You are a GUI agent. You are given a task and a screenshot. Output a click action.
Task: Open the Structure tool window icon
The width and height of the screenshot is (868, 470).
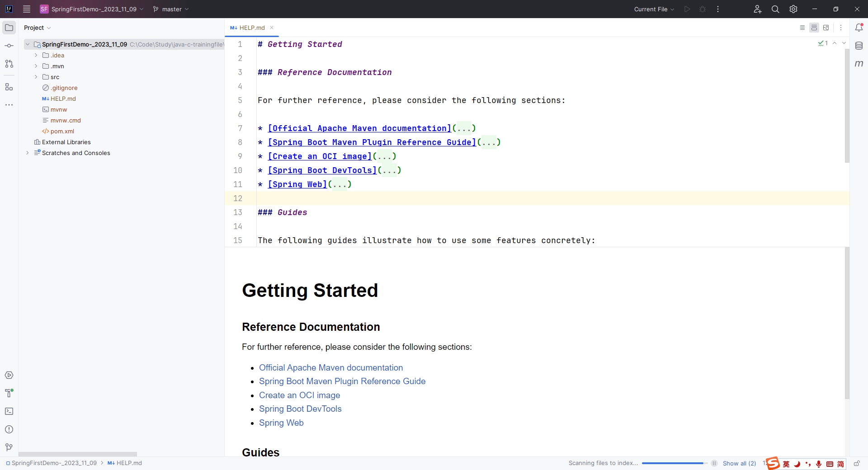[9, 87]
